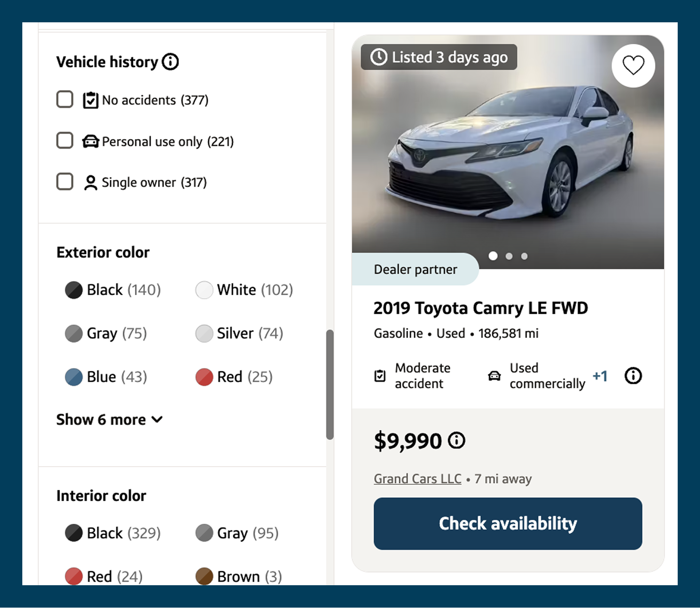Click the price info icon beside $9,990
Screen dimensions: 700x608
click(456, 440)
